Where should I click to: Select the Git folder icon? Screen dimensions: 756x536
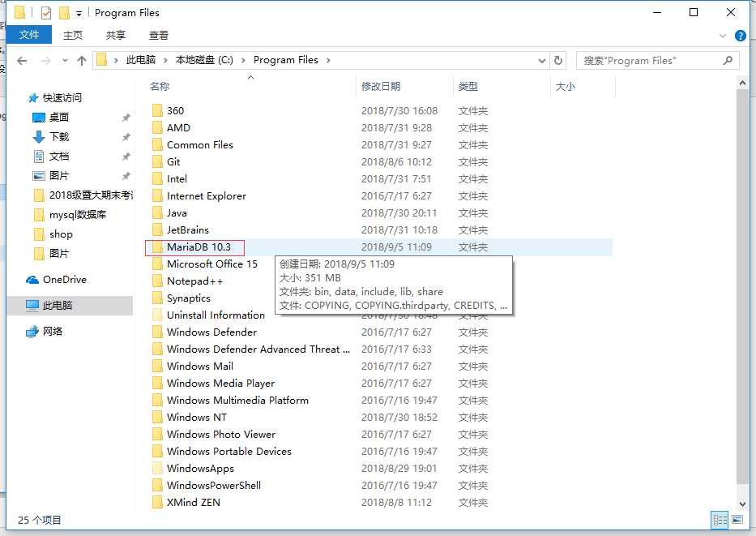(157, 161)
